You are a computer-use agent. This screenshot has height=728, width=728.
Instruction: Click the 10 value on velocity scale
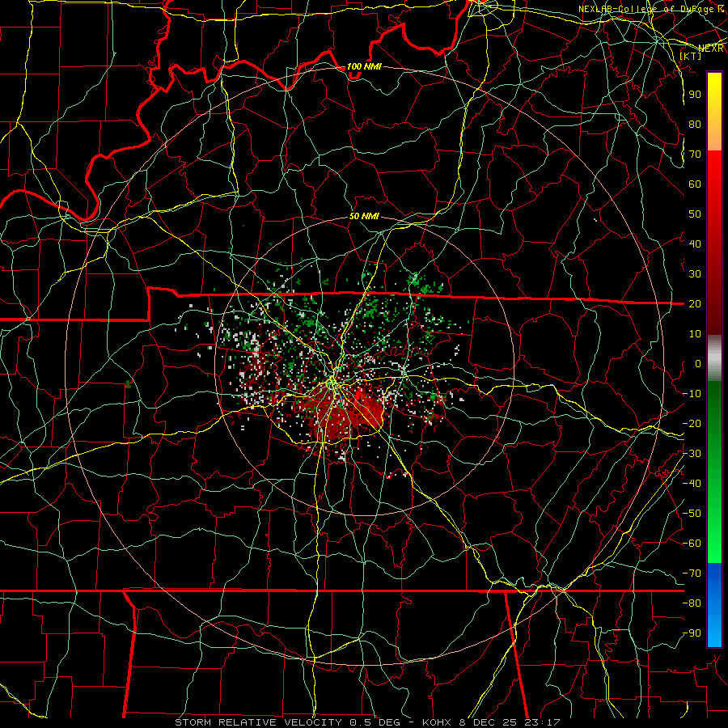[x=695, y=334]
